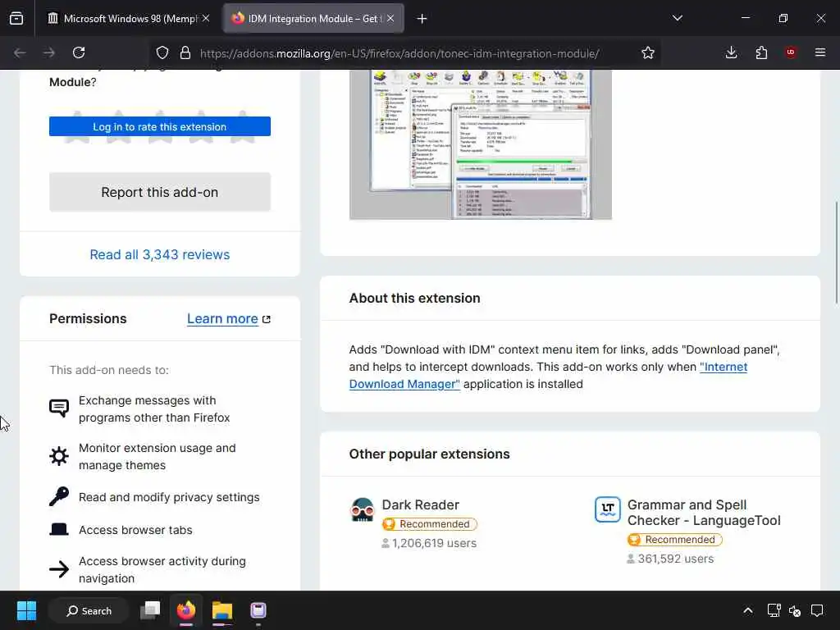Click Dark Reader Recommended badge

pyautogui.click(x=429, y=524)
